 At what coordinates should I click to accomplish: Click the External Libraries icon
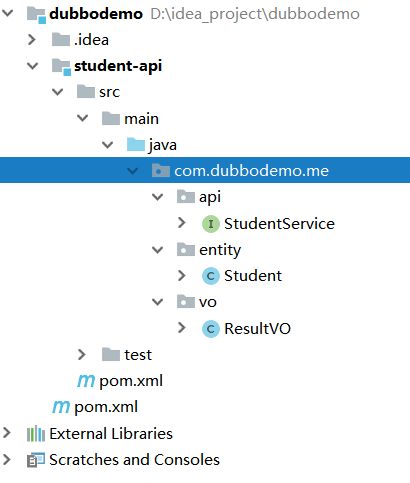click(36, 434)
